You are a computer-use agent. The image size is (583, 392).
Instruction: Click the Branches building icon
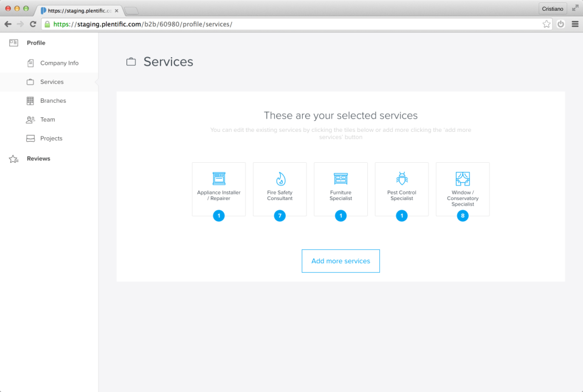click(x=30, y=101)
